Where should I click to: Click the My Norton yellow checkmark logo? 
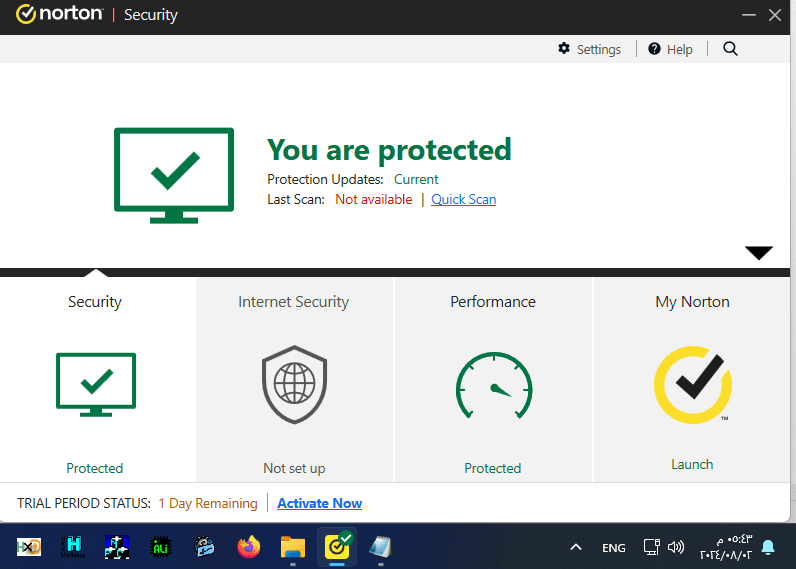pos(693,385)
